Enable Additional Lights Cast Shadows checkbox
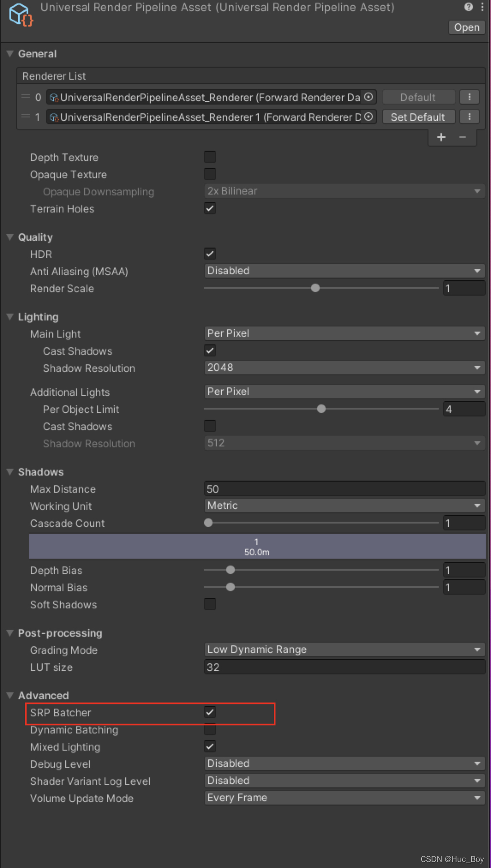The image size is (491, 868). [x=210, y=426]
